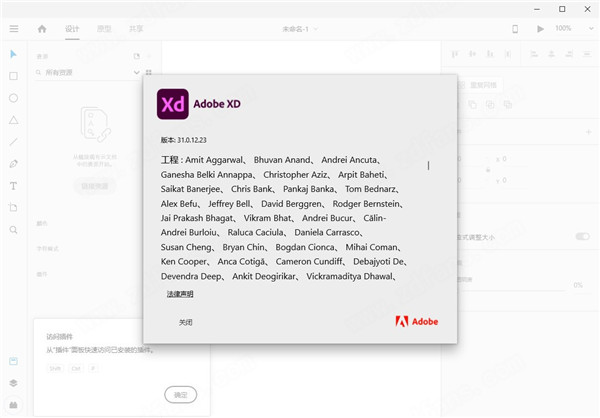Confirm plugin tip with 确定 button
600x418 pixels.
click(x=181, y=395)
